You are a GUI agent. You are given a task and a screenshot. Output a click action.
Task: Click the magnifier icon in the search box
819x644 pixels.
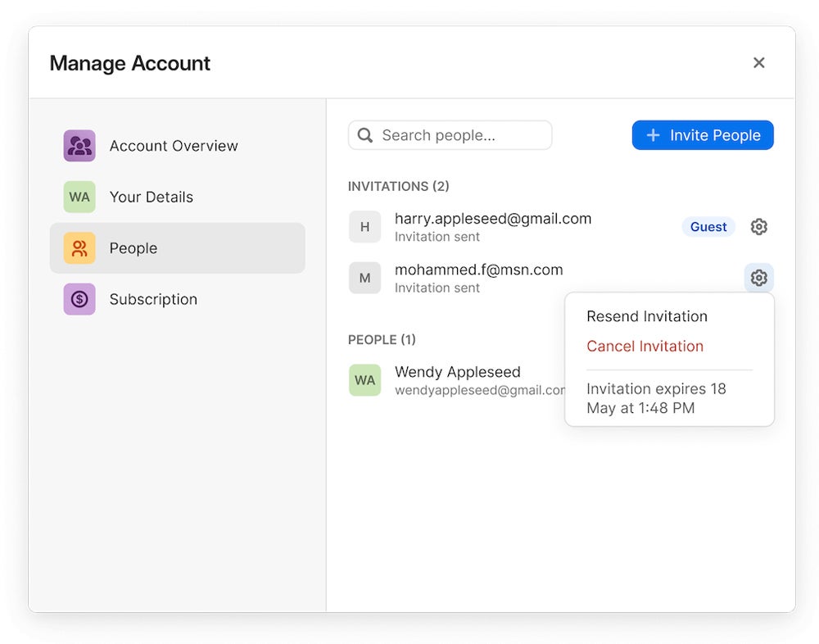click(x=365, y=135)
